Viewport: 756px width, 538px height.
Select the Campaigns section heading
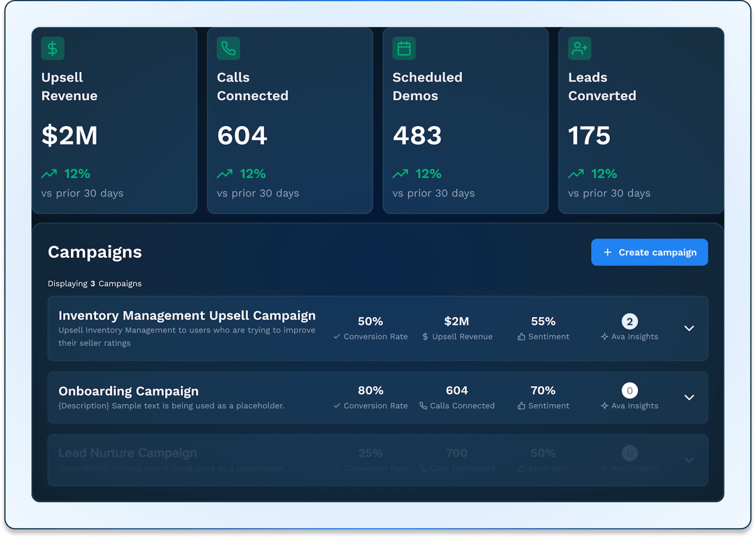(94, 252)
